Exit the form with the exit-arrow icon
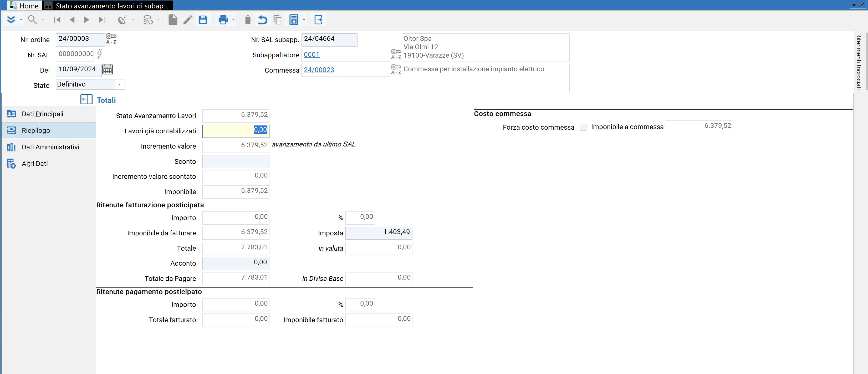Viewport: 868px width, 374px height. pyautogui.click(x=319, y=20)
